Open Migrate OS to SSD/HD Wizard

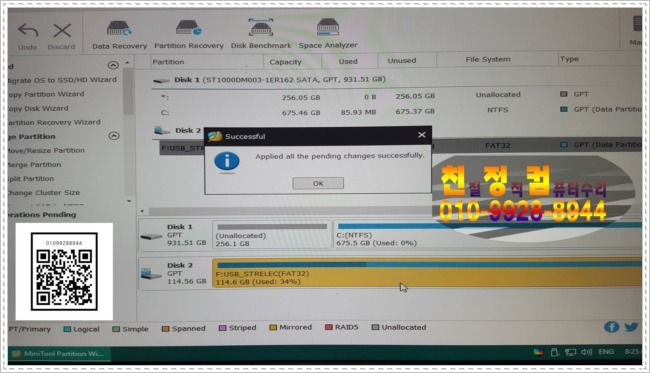[x=62, y=80]
